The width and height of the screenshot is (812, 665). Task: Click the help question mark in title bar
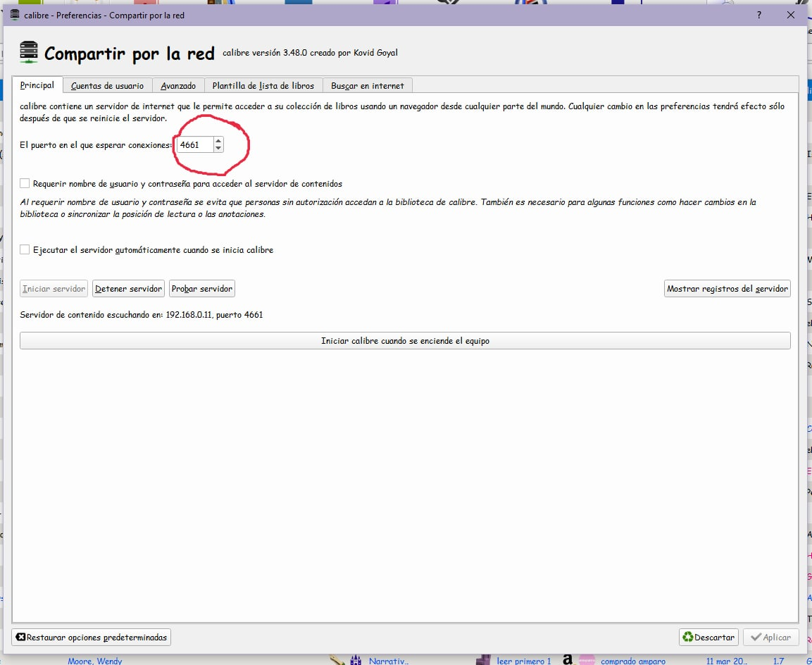(x=759, y=15)
